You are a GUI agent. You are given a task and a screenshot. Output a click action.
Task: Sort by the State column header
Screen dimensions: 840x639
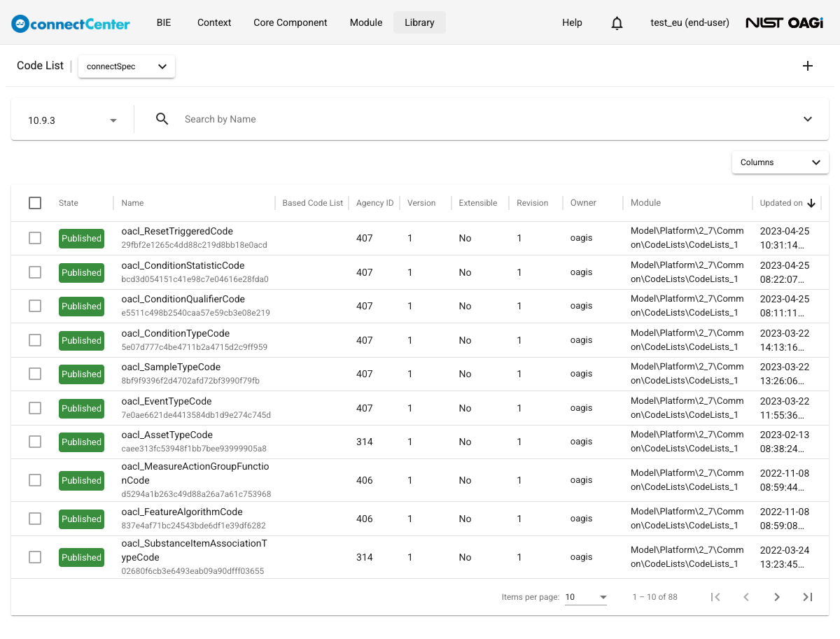(69, 203)
